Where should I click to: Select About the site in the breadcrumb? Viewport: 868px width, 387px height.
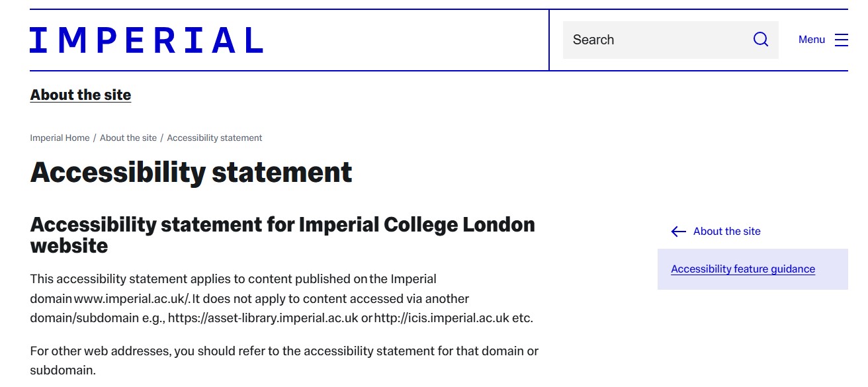coord(128,138)
